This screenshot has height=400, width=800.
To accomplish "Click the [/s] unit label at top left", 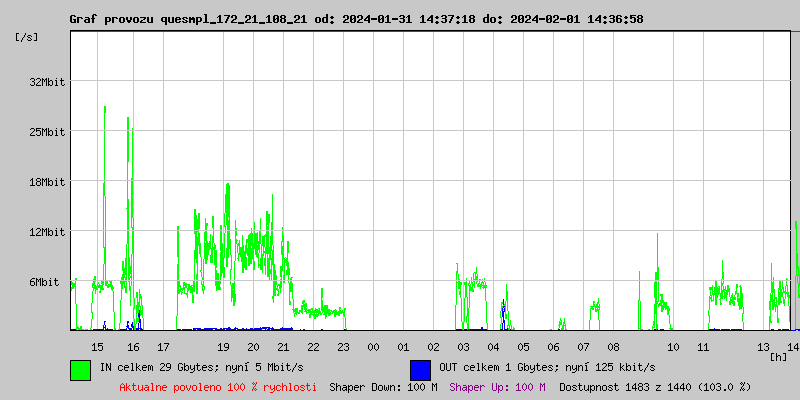I will pyautogui.click(x=27, y=37).
